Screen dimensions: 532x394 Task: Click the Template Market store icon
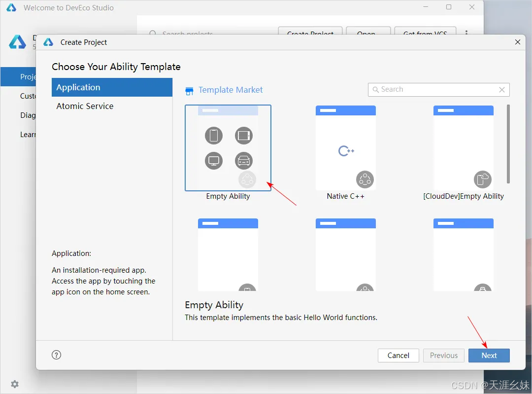click(189, 91)
